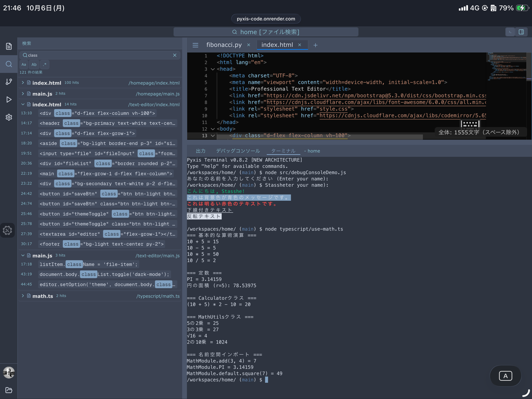
Task: Click the terminal icon beside the search bar
Action: (510, 32)
